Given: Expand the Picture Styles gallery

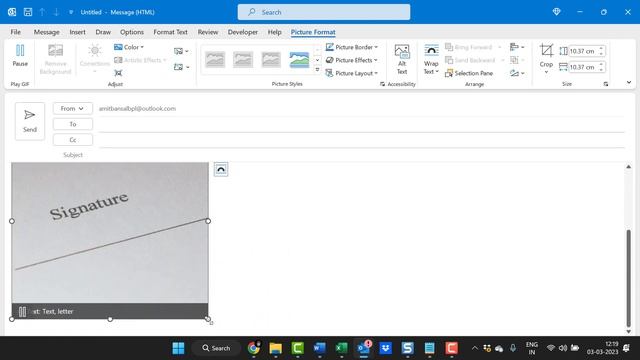Looking at the screenshot, I should pos(318,70).
